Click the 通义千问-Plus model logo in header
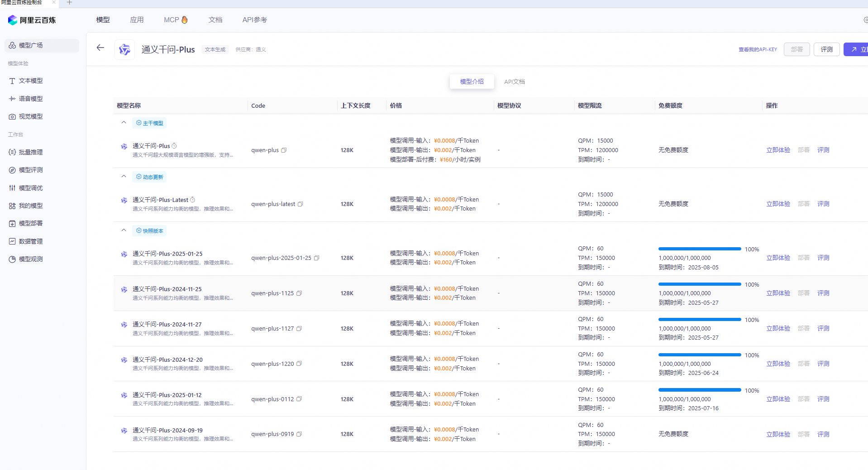Image resolution: width=868 pixels, height=470 pixels. (124, 49)
